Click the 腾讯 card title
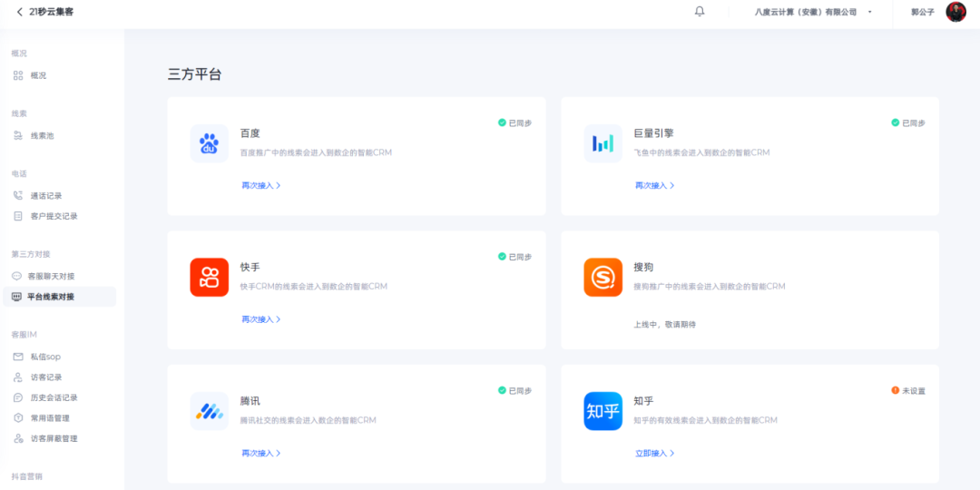Image resolution: width=980 pixels, height=490 pixels. [250, 401]
